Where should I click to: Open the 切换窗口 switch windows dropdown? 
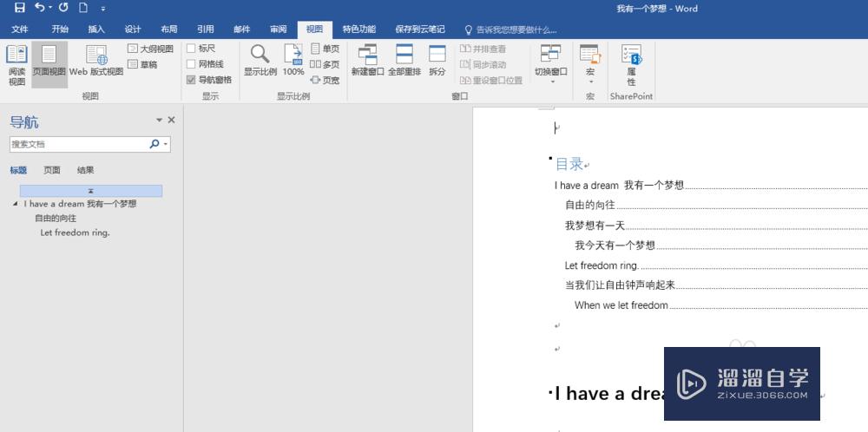point(551,65)
